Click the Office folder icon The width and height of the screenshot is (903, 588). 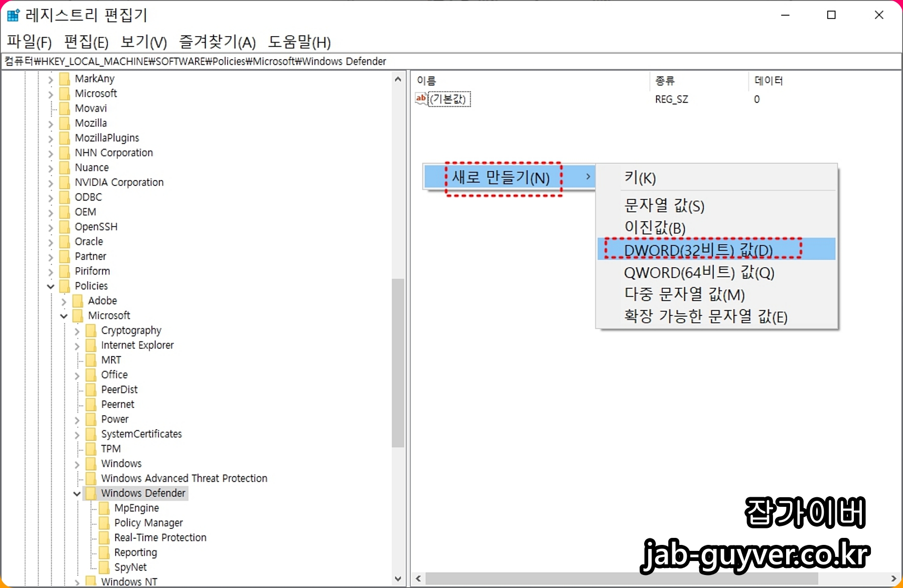point(91,375)
